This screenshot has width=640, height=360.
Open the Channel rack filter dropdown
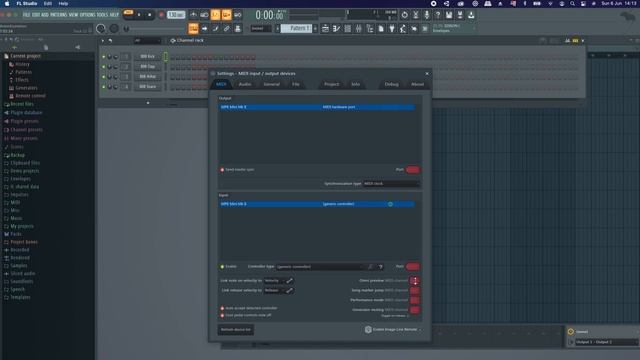click(x=148, y=40)
